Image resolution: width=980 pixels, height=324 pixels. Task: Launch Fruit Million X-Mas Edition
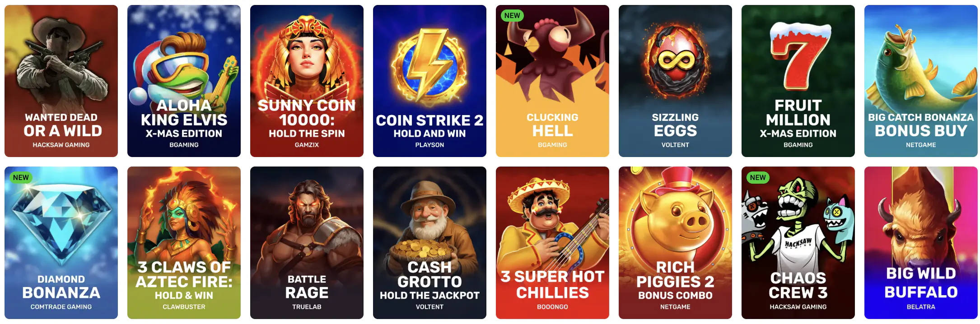pyautogui.click(x=798, y=81)
